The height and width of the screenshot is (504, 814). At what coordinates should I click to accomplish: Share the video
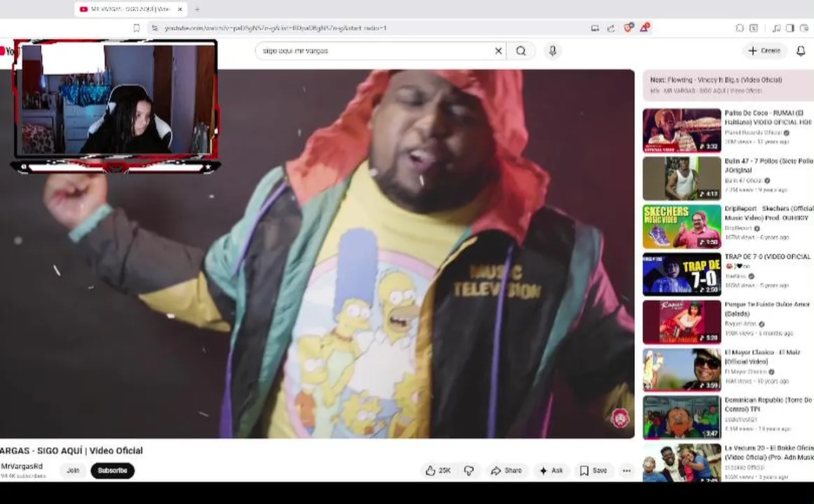(506, 470)
